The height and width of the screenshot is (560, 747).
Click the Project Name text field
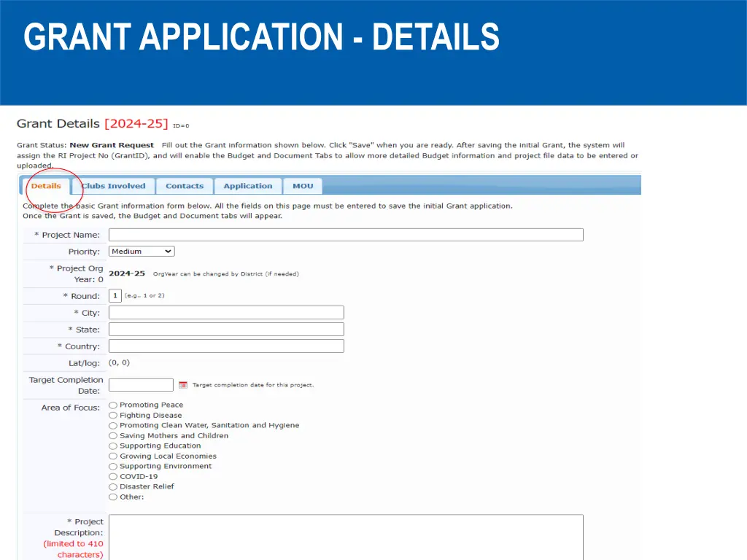pos(346,235)
